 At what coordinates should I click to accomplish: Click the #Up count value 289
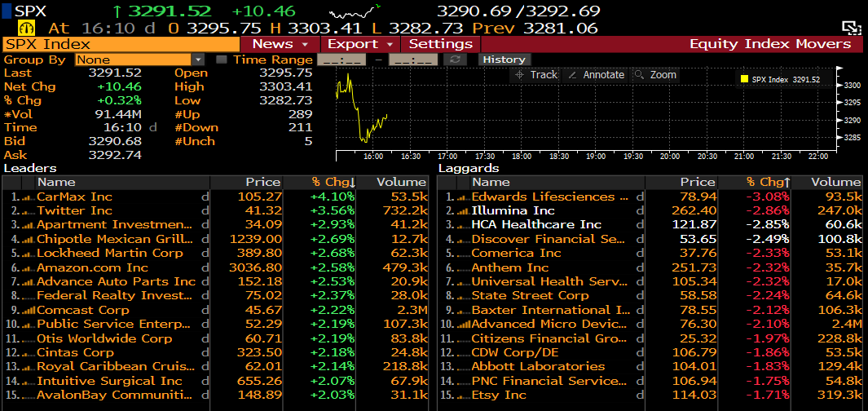[301, 114]
